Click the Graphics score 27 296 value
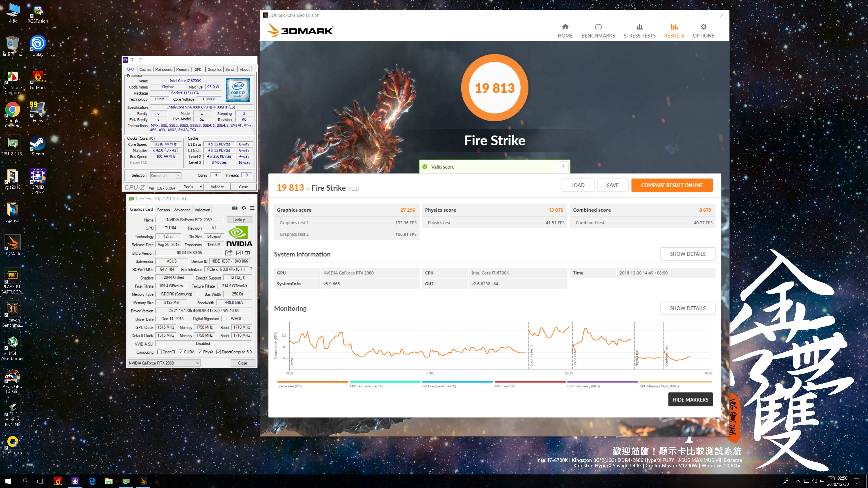 (407, 210)
